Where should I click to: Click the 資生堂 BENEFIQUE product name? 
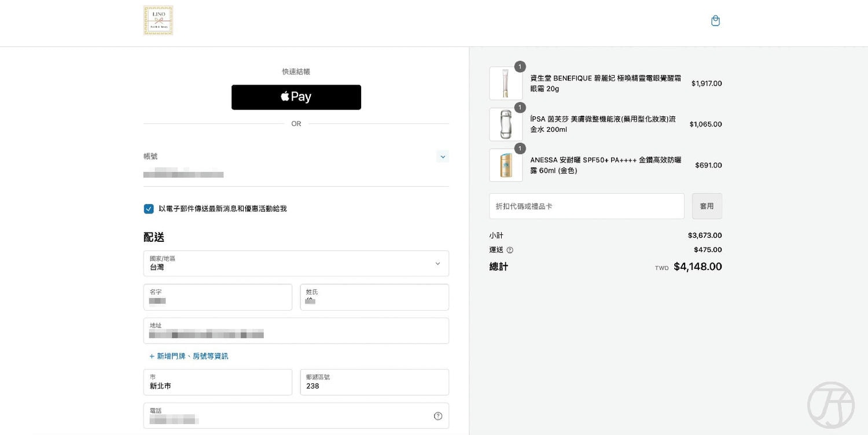tap(606, 83)
